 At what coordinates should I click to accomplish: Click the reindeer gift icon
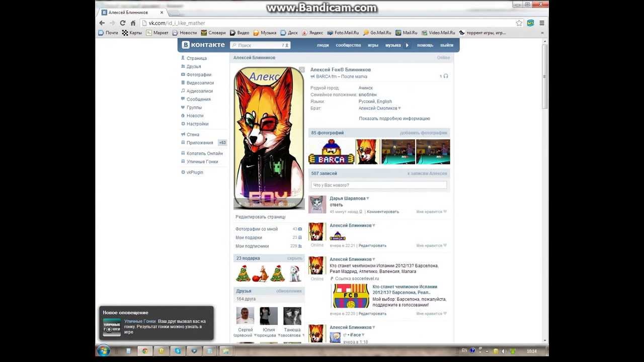click(x=261, y=273)
